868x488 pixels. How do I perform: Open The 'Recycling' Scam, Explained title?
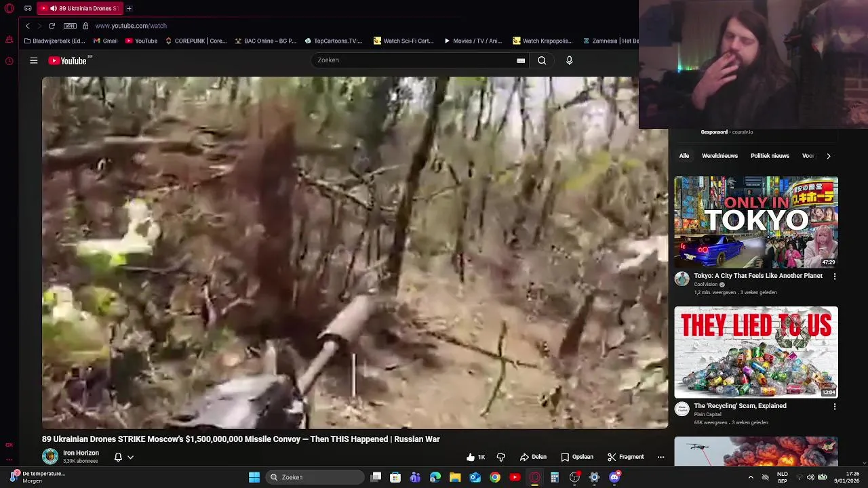(740, 406)
